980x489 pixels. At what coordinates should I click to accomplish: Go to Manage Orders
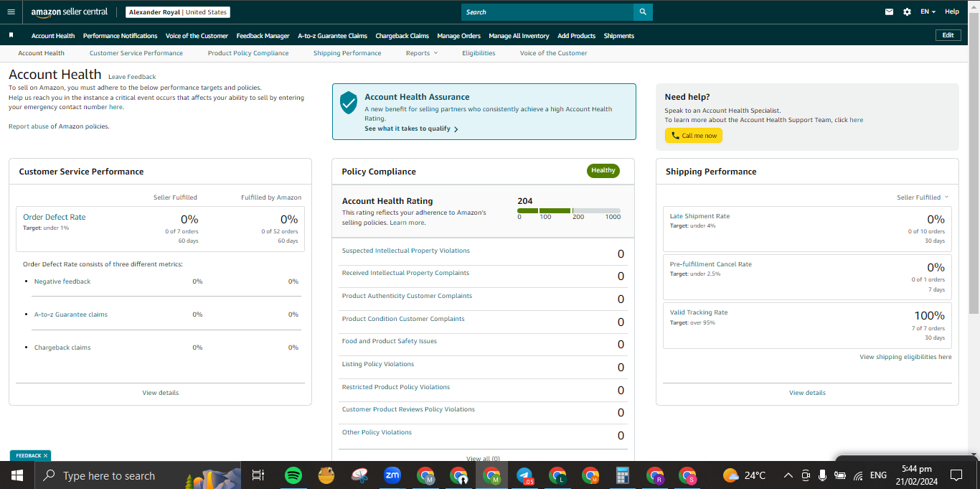coord(458,36)
